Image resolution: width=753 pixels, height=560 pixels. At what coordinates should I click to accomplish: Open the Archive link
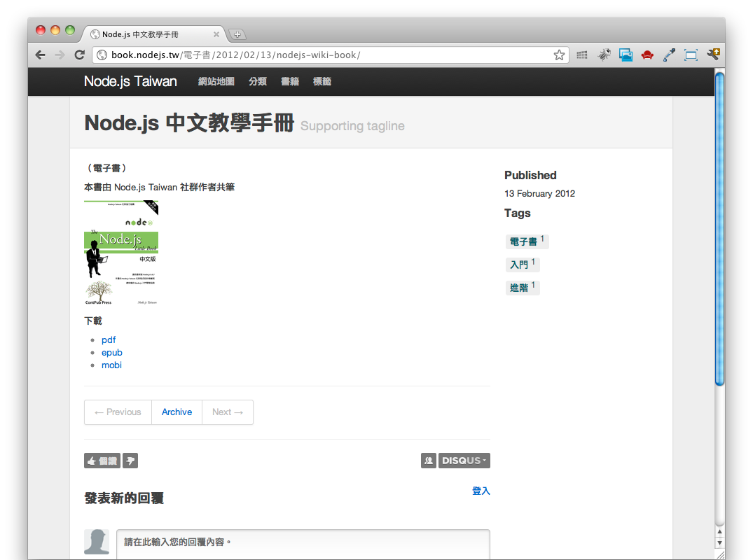click(x=177, y=412)
